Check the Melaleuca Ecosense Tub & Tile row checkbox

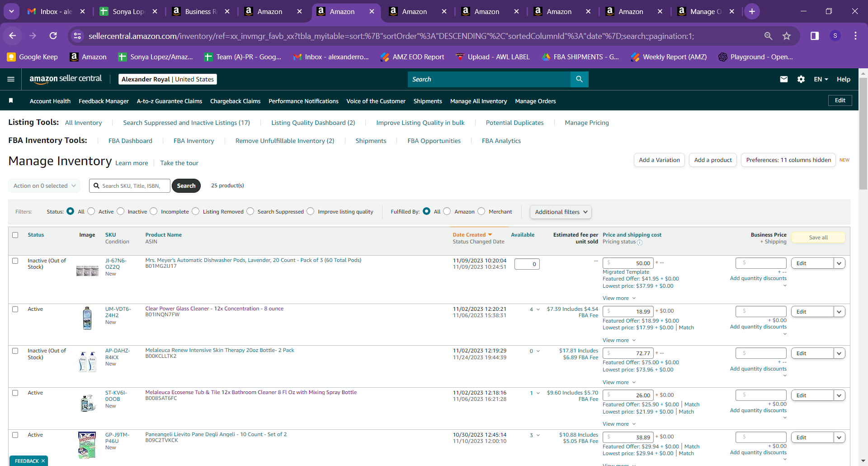tap(15, 393)
